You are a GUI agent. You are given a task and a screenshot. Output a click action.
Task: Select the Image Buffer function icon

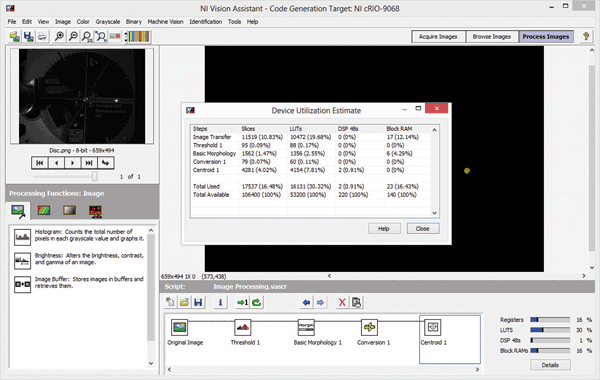click(22, 284)
